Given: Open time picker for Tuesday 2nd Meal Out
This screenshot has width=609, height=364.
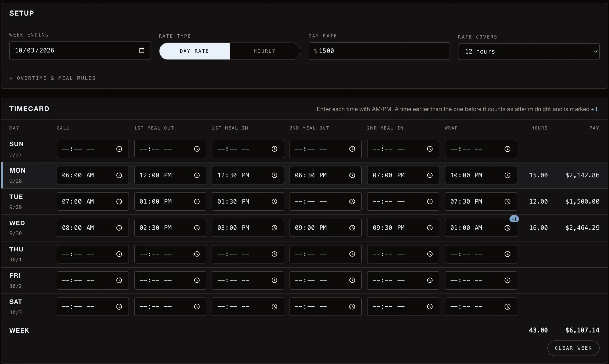Looking at the screenshot, I should pyautogui.click(x=352, y=202).
